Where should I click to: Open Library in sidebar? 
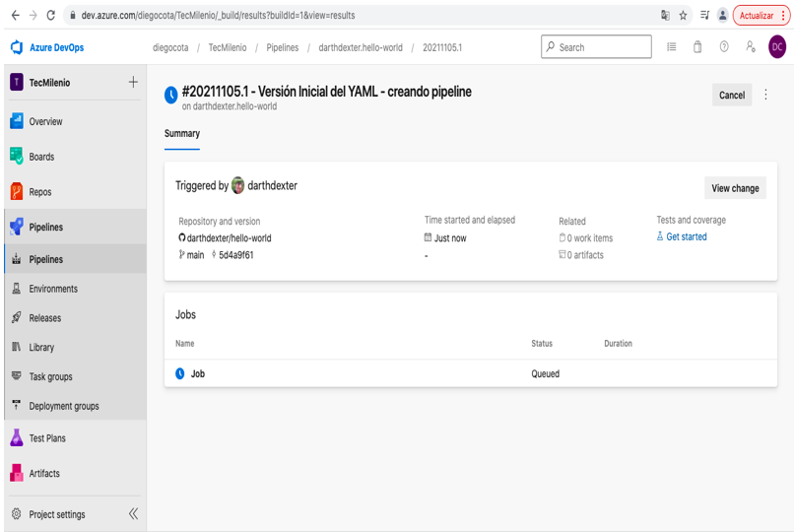pyautogui.click(x=75, y=347)
